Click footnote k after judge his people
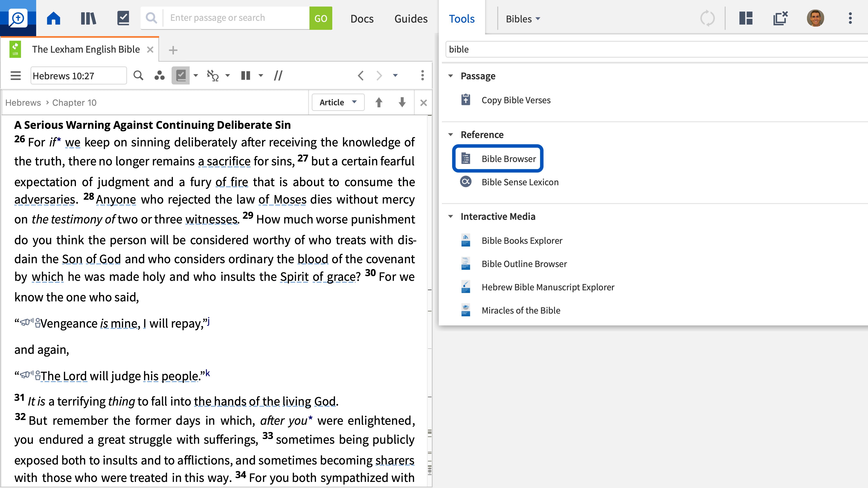Image resolution: width=868 pixels, height=488 pixels. 208,373
